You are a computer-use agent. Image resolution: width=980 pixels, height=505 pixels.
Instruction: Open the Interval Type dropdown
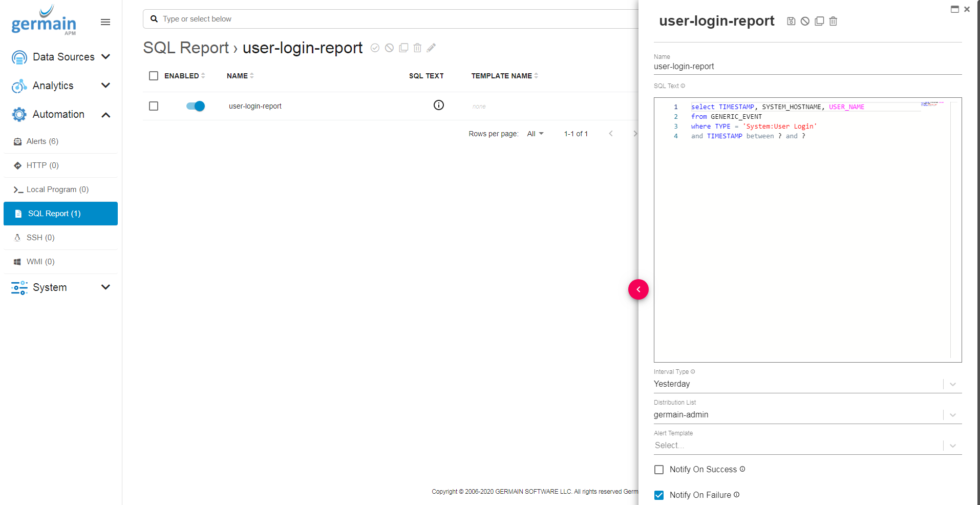pos(952,384)
